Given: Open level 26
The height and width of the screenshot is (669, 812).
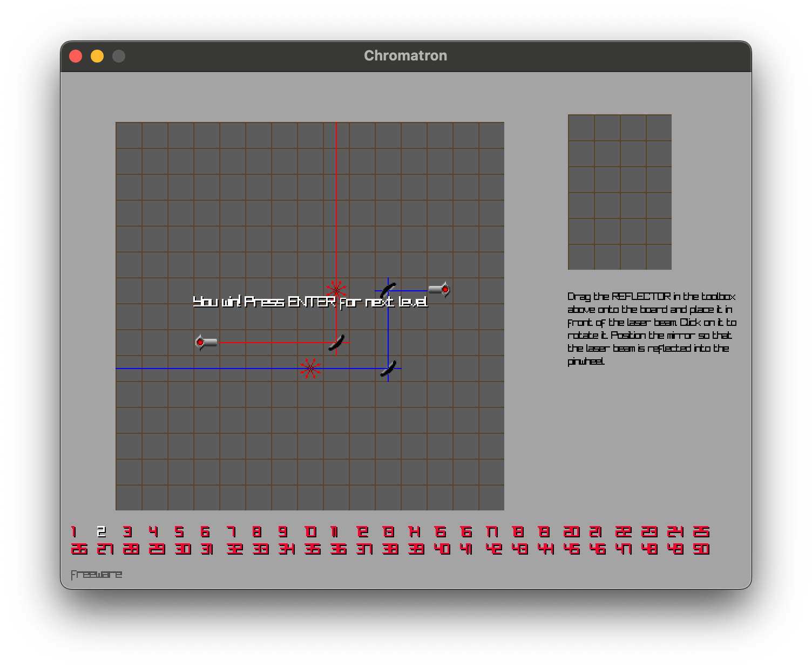Looking at the screenshot, I should (x=79, y=549).
